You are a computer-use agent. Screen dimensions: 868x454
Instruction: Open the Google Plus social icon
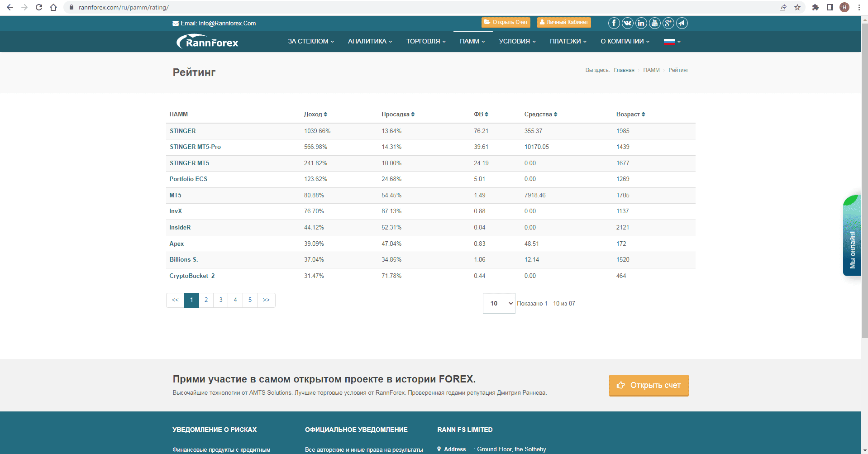(668, 23)
